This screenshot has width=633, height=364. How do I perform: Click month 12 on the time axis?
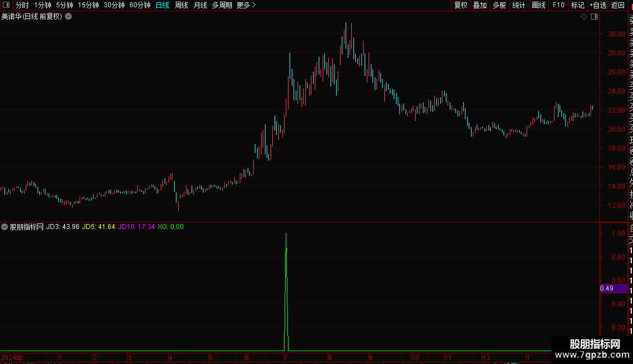pyautogui.click(x=486, y=357)
